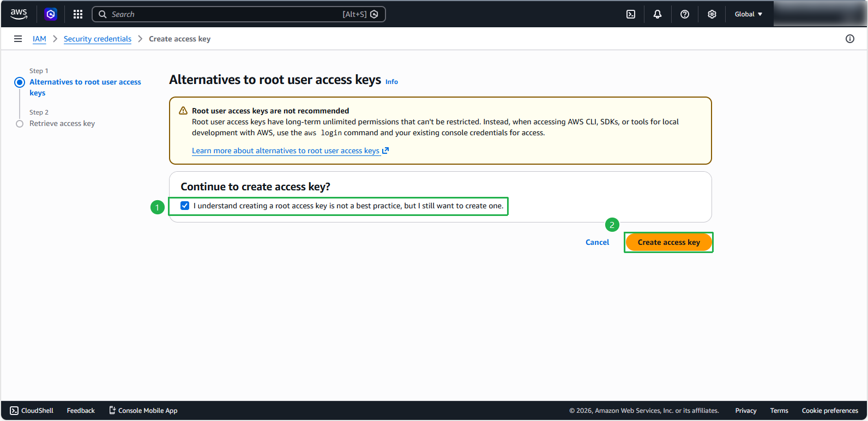Open the AWS home logo
The width and height of the screenshot is (868, 421).
click(x=19, y=14)
